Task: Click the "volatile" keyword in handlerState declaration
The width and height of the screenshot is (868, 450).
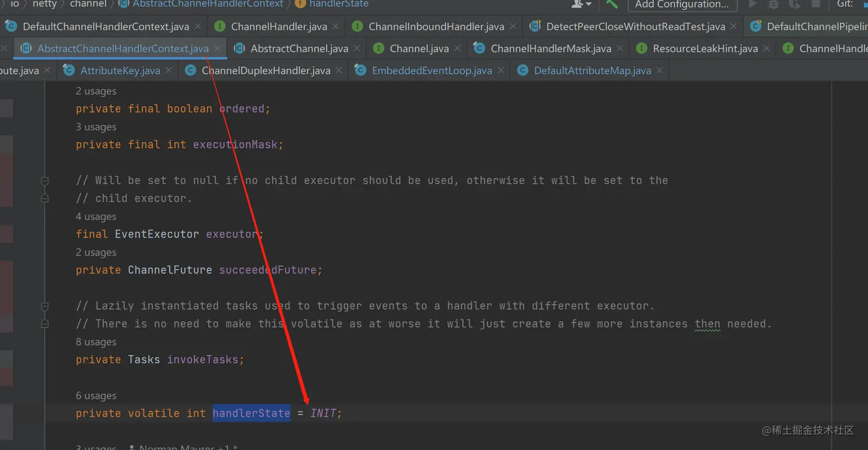Action: click(154, 413)
